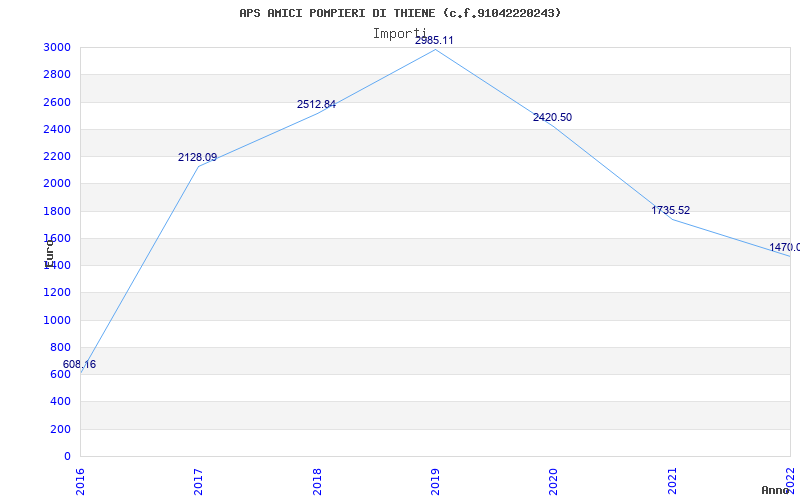This screenshot has height=500, width=800.
Task: Click the 1800 y-axis tick label
Action: click(x=57, y=211)
